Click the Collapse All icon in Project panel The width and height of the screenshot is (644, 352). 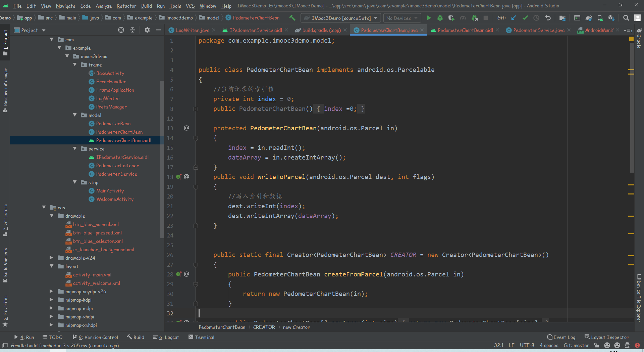click(x=132, y=30)
